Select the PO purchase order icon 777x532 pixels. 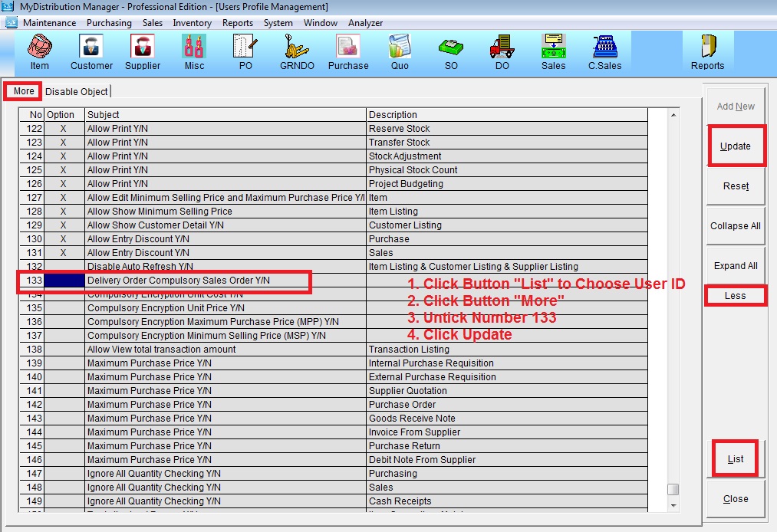click(245, 52)
